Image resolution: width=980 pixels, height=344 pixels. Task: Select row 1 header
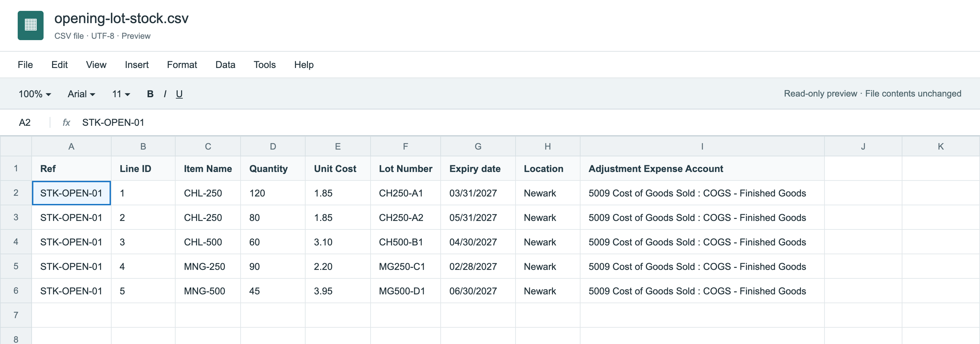coord(16,168)
